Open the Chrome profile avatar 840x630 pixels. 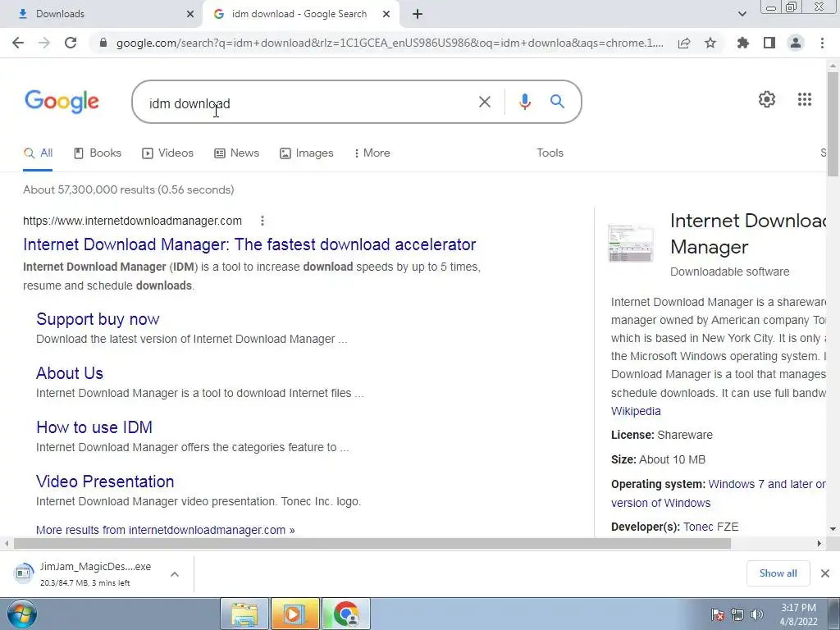coord(796,43)
